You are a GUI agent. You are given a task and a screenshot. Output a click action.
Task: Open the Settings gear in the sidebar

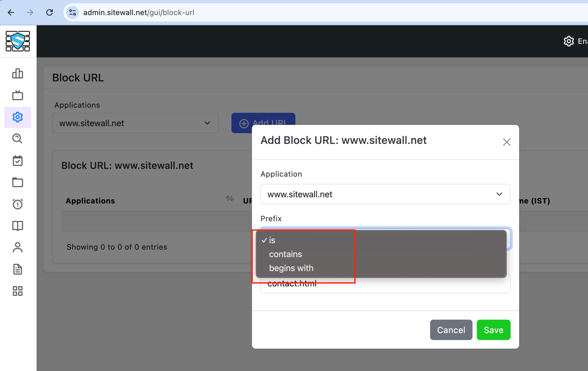click(17, 117)
